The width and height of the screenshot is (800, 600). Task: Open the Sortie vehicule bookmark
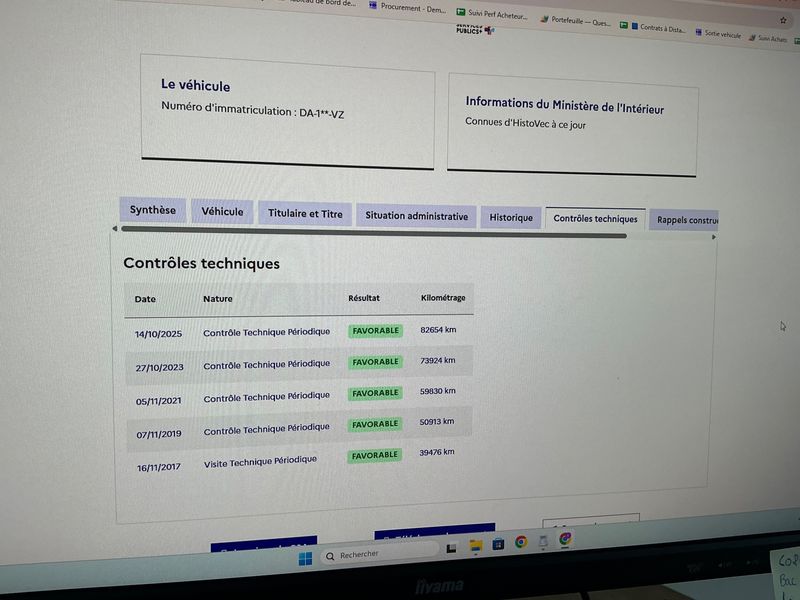point(718,34)
